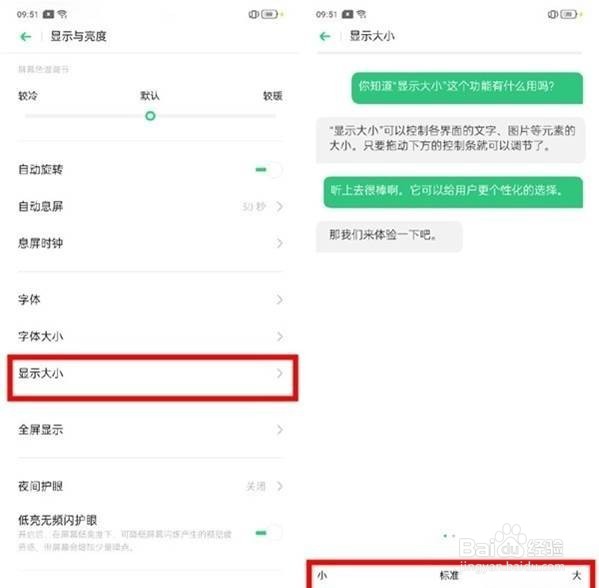
Task: Tap back arrow on 显示大小 screen
Action: pos(325,36)
